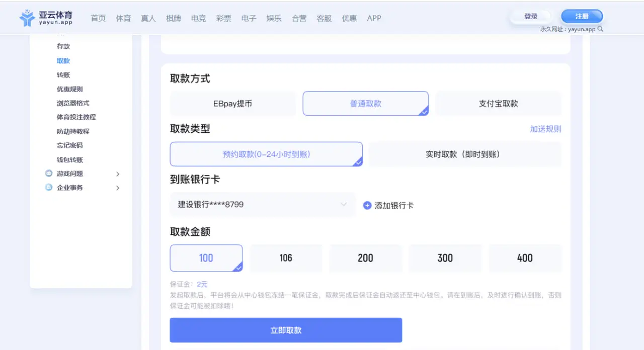Screen dimensions: 644x350
Task: Open 取款 in the sidebar
Action: coord(63,61)
